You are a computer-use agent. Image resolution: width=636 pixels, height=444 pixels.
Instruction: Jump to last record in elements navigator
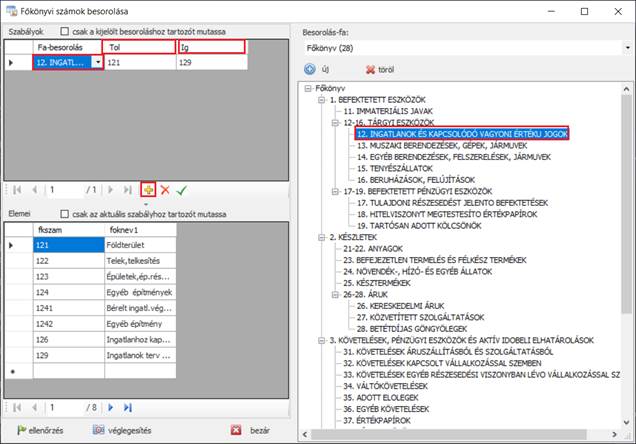point(128,407)
